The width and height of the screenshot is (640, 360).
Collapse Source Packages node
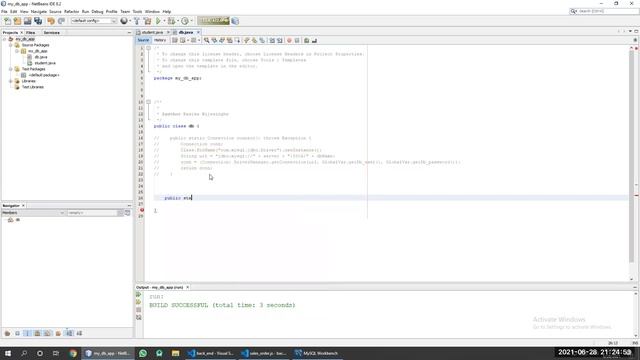pos(11,45)
